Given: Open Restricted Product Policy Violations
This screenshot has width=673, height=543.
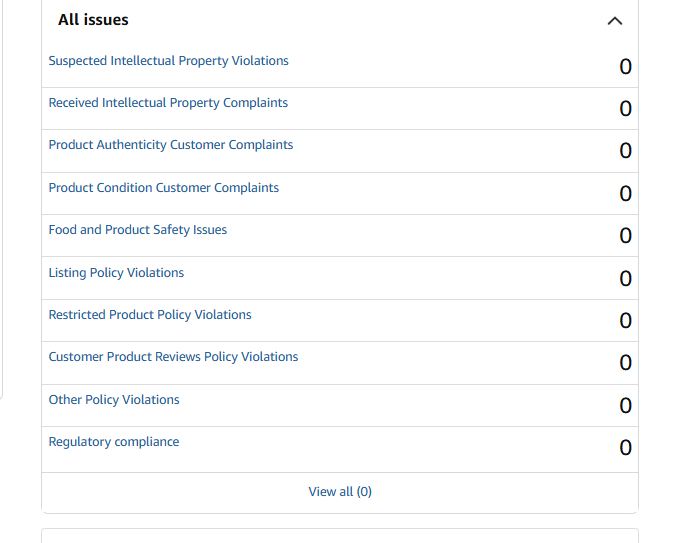Looking at the screenshot, I should [x=150, y=315].
